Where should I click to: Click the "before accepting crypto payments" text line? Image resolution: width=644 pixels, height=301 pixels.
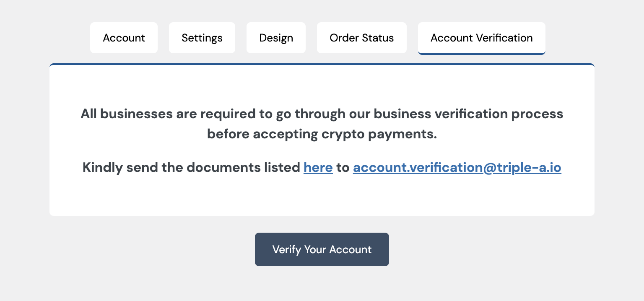pos(322,134)
